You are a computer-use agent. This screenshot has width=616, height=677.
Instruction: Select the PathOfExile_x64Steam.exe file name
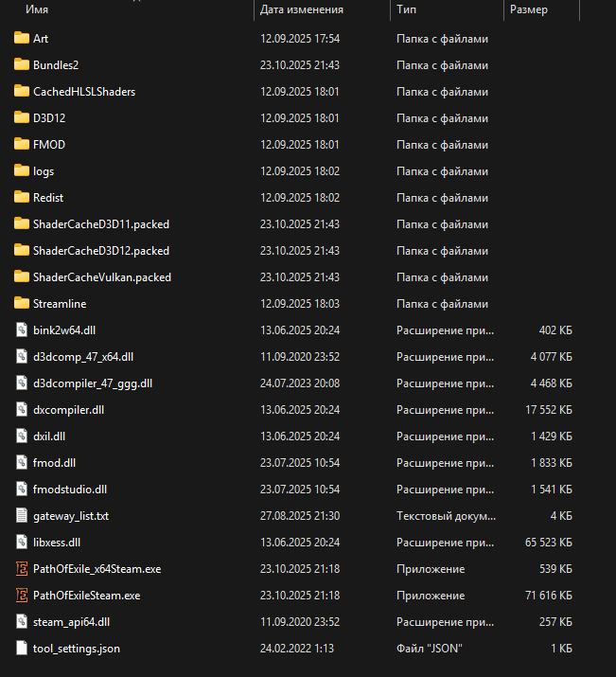tap(97, 569)
